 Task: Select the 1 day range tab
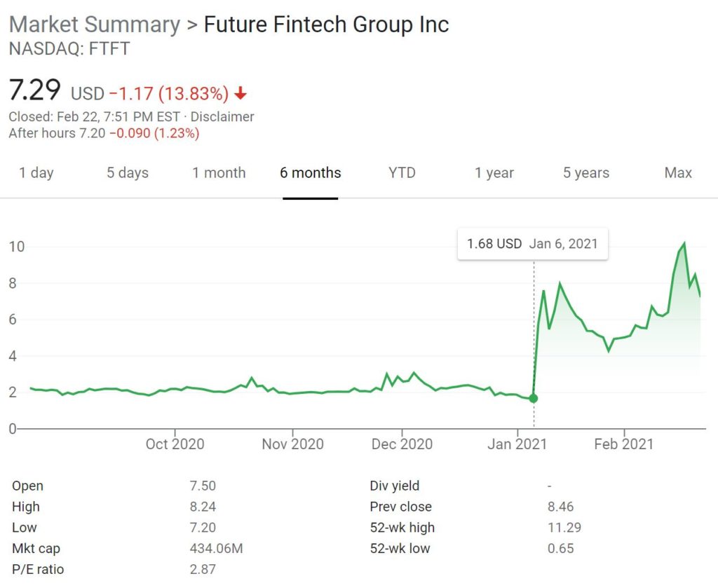tap(36, 173)
